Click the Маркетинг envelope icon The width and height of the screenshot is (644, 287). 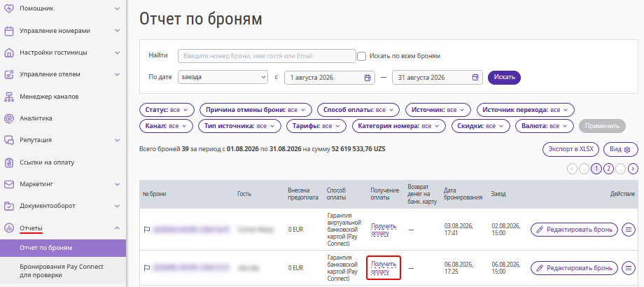tap(9, 184)
